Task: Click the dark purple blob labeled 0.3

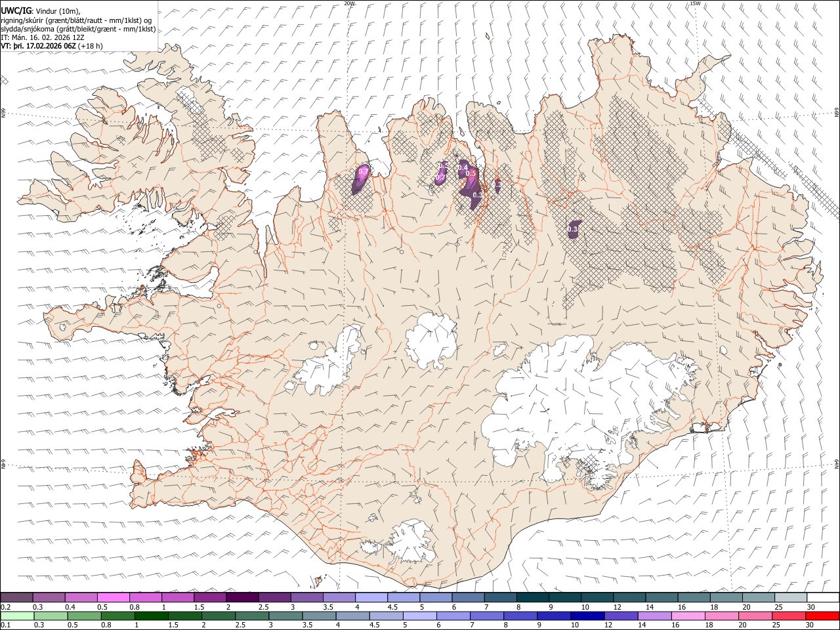Action: pos(574,230)
